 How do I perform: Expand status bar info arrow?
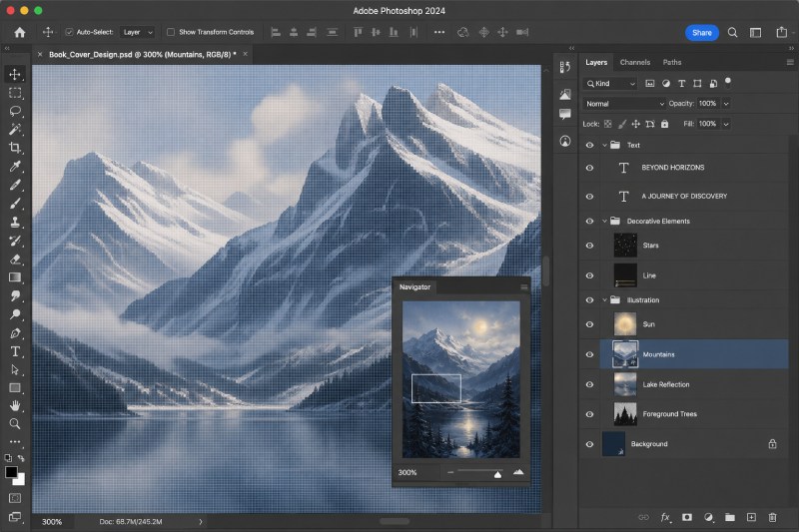201,522
